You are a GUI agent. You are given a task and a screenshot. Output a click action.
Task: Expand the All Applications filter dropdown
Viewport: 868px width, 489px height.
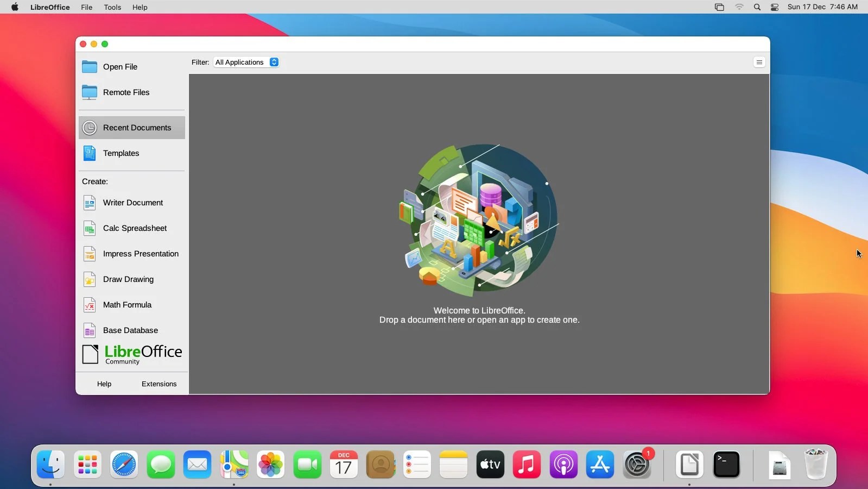pos(246,62)
